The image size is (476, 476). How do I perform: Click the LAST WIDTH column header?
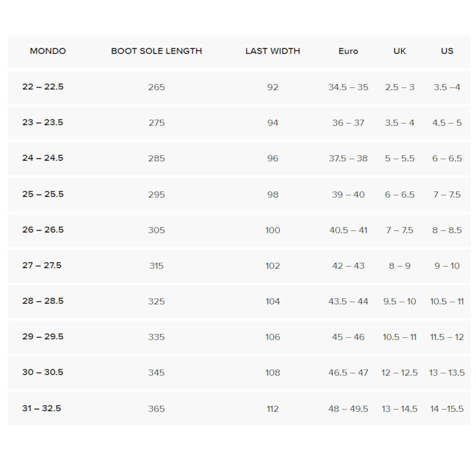273,51
